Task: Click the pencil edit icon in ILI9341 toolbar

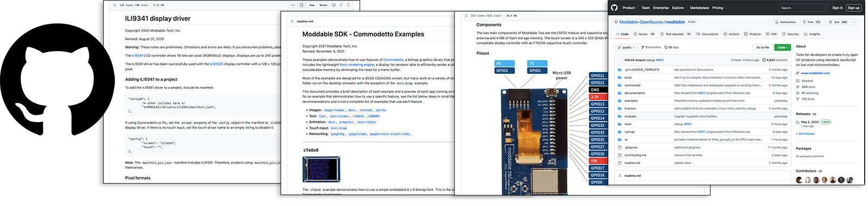Action: tap(341, 5)
